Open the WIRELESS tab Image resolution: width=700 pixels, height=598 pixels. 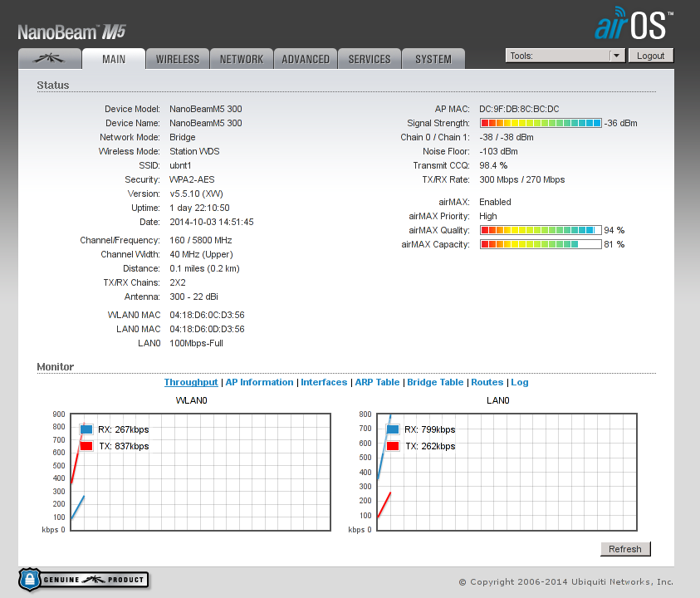point(178,58)
